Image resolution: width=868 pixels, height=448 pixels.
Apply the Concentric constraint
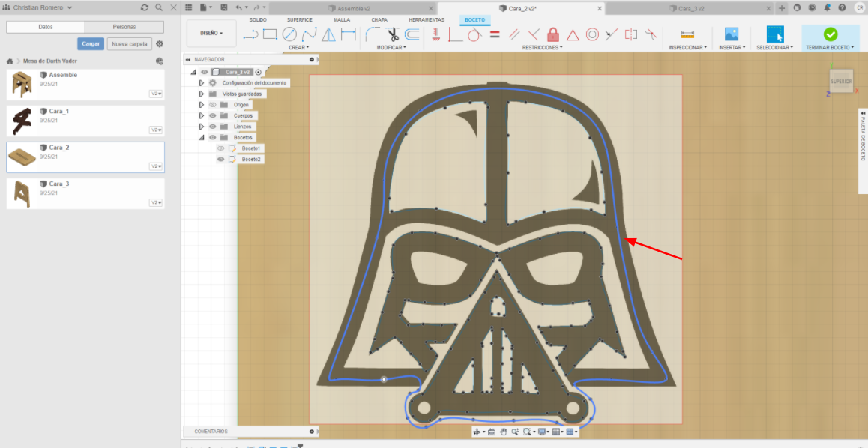(592, 35)
